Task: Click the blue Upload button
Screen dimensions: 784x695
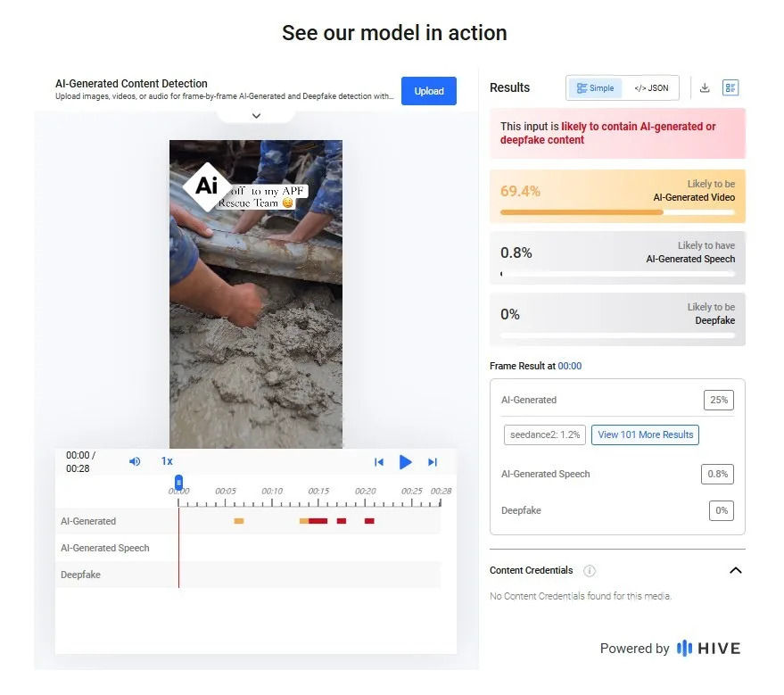Action: (428, 91)
